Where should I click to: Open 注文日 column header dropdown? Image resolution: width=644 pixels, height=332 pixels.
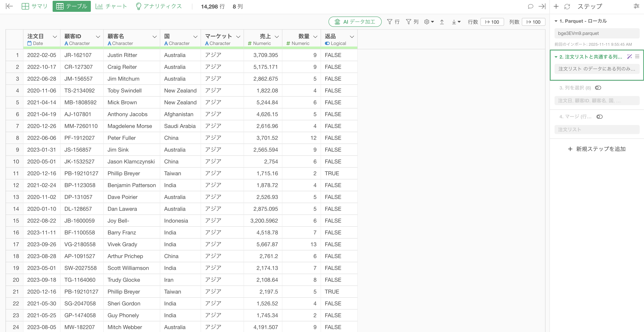click(55, 37)
